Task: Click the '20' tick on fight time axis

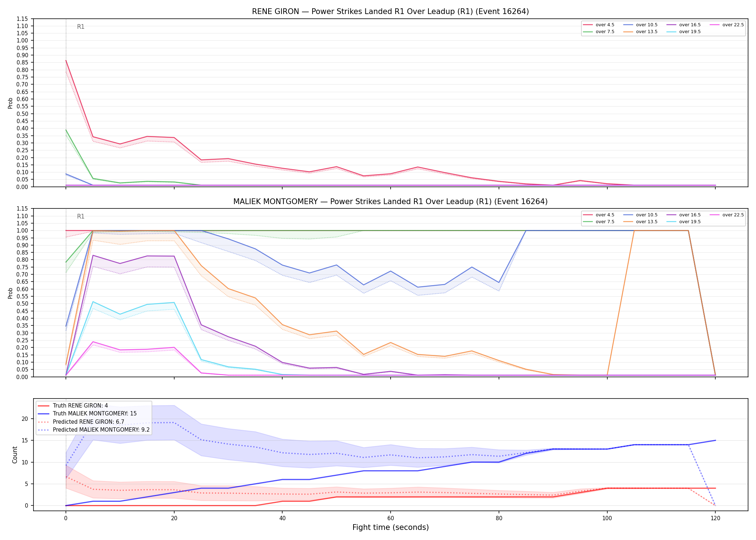Action: 174,518
